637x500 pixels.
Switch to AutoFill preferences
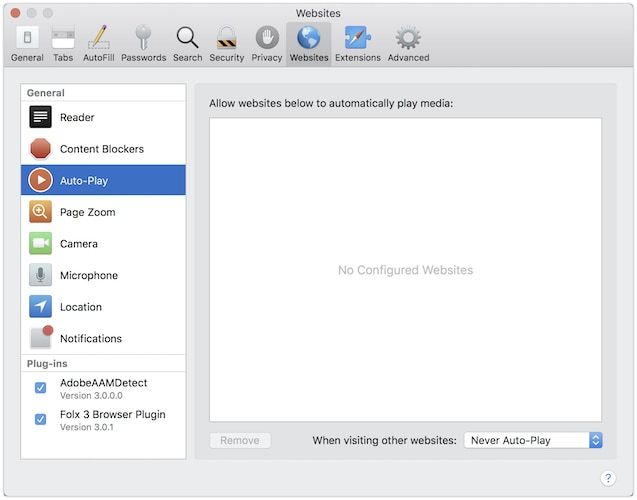point(98,43)
